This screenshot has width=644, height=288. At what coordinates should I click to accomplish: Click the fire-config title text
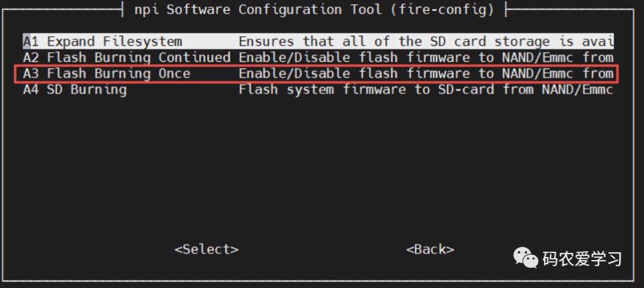tap(442, 9)
